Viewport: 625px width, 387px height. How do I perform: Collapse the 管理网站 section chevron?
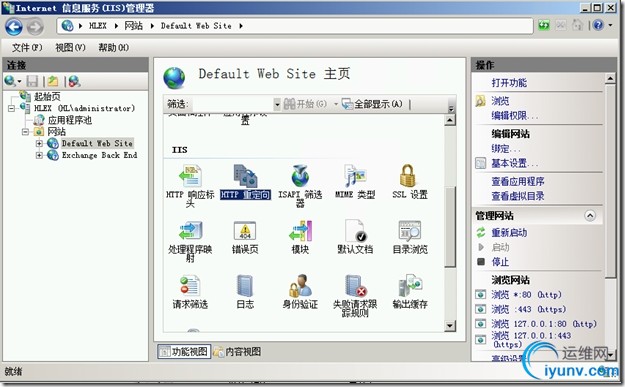(590, 216)
